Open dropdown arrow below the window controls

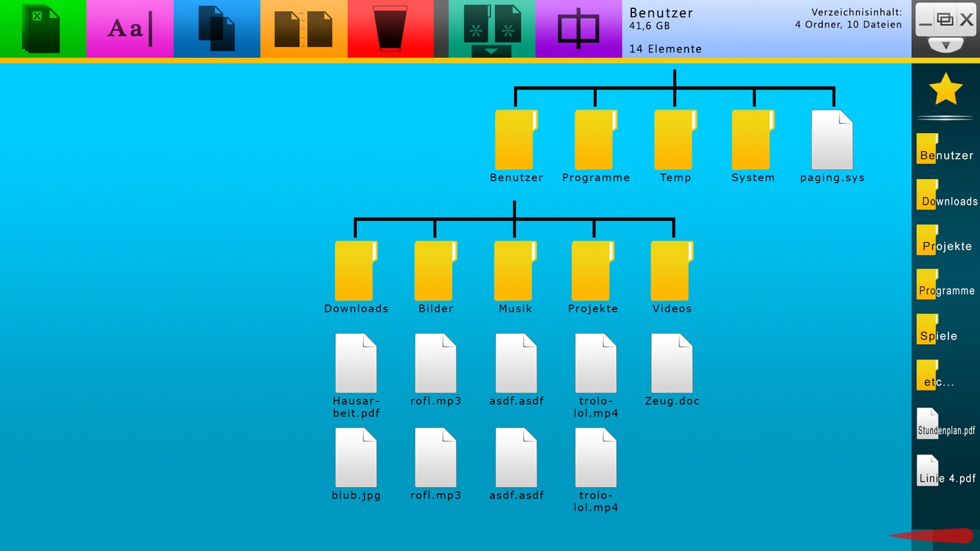point(946,45)
